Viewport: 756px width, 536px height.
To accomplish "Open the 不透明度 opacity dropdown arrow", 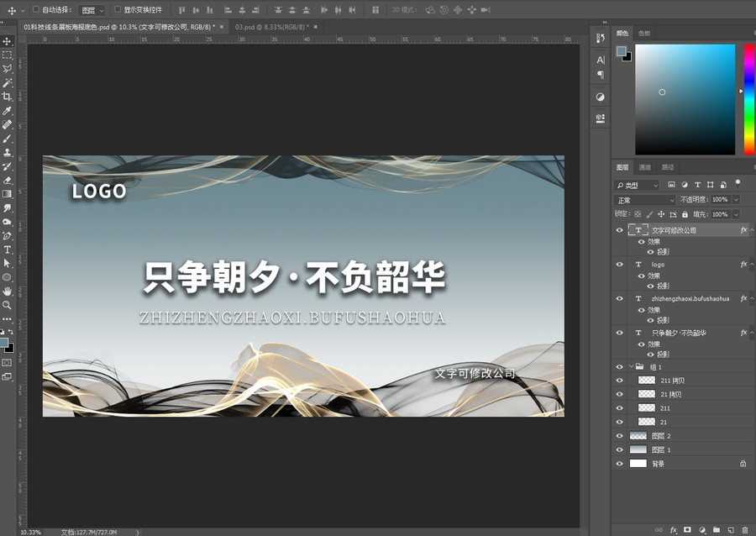I will coord(736,200).
